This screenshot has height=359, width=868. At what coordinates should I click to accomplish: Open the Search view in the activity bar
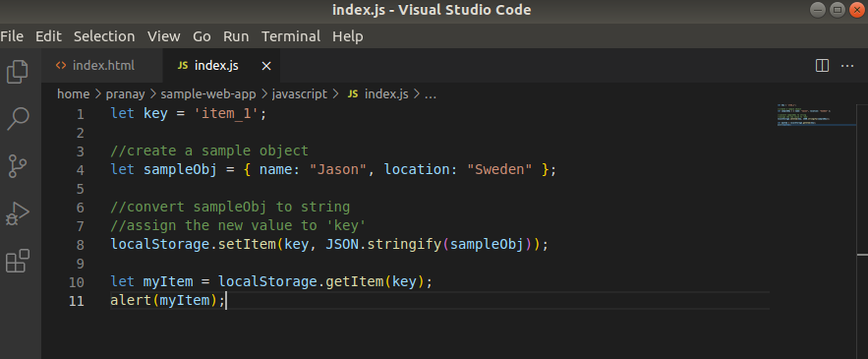[17, 119]
